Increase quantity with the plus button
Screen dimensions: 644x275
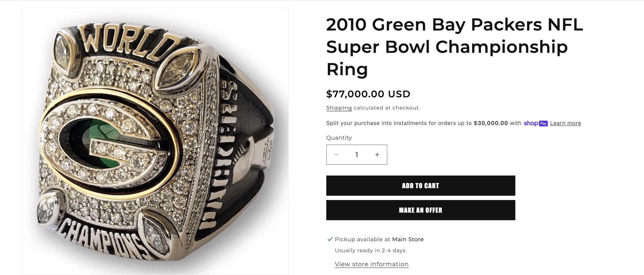[x=377, y=155]
